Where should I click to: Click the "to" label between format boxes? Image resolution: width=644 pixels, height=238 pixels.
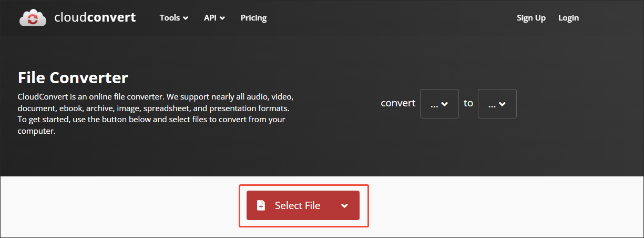(468, 103)
